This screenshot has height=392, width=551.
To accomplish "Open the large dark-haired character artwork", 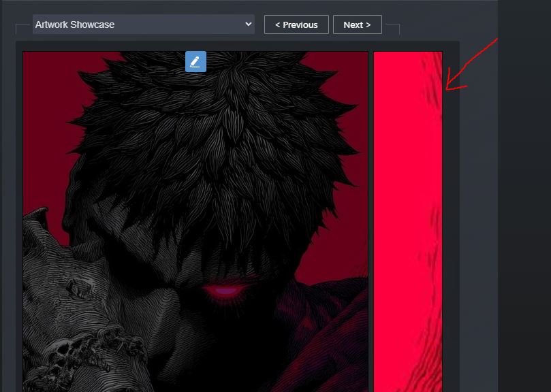I will pos(195,222).
